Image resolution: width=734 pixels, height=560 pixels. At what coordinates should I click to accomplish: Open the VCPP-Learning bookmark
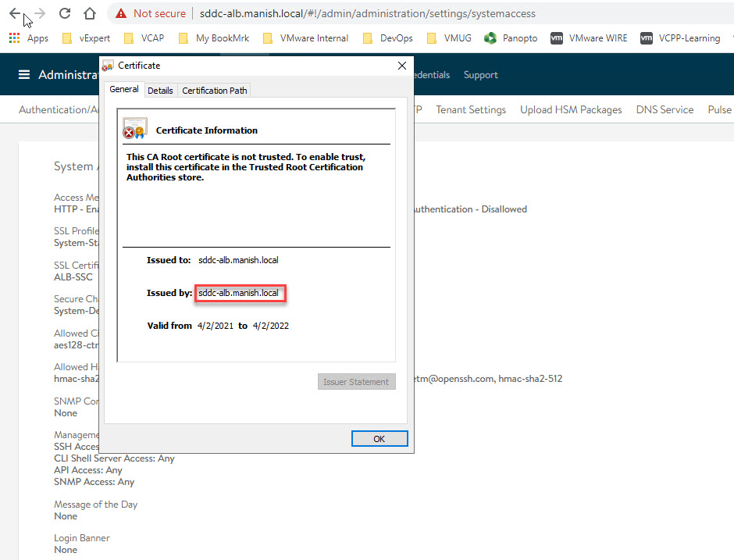680,38
